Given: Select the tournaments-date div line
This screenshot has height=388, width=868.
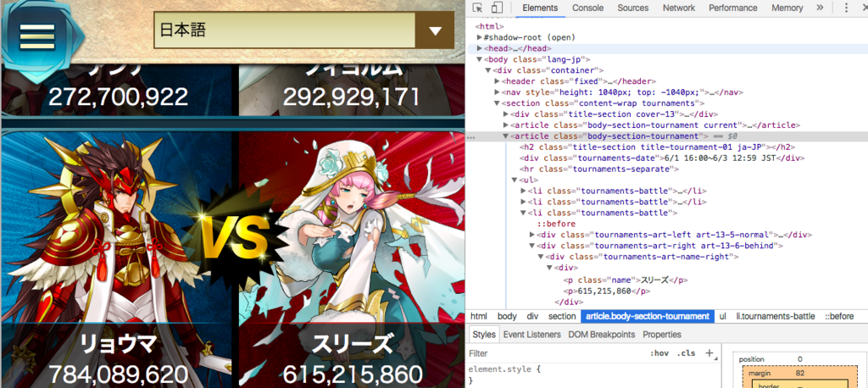Looking at the screenshot, I should pos(662,158).
